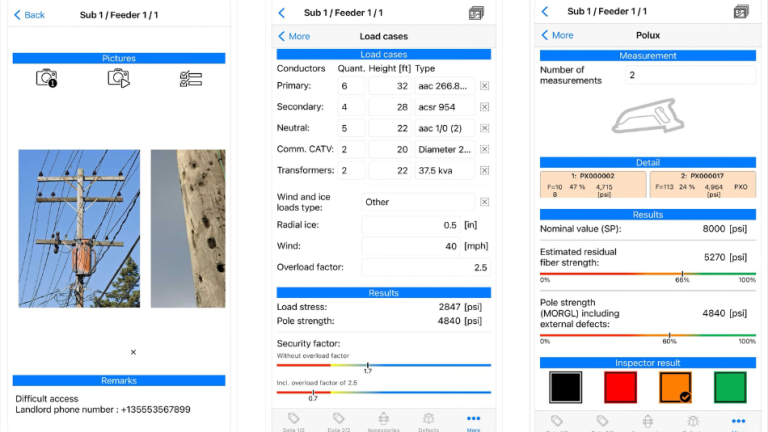Clear the Wind and ice loads type

click(x=484, y=202)
